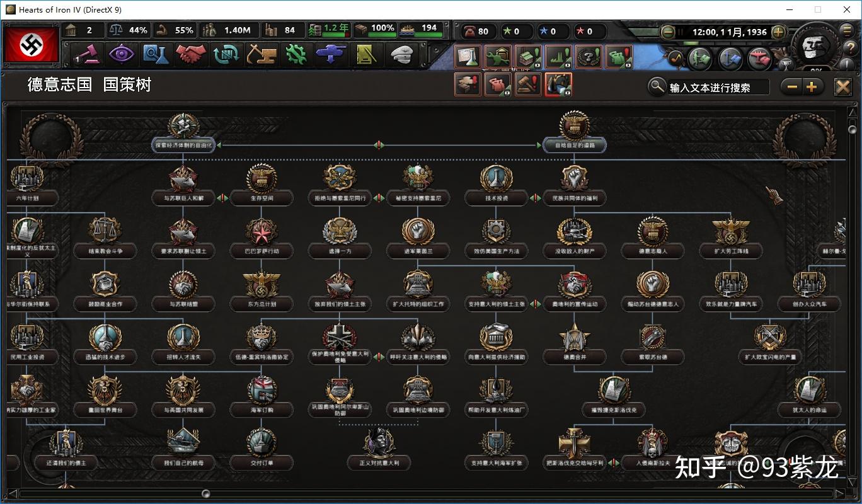This screenshot has width=862, height=504.
Task: Click the stability value 44%
Action: (138, 30)
